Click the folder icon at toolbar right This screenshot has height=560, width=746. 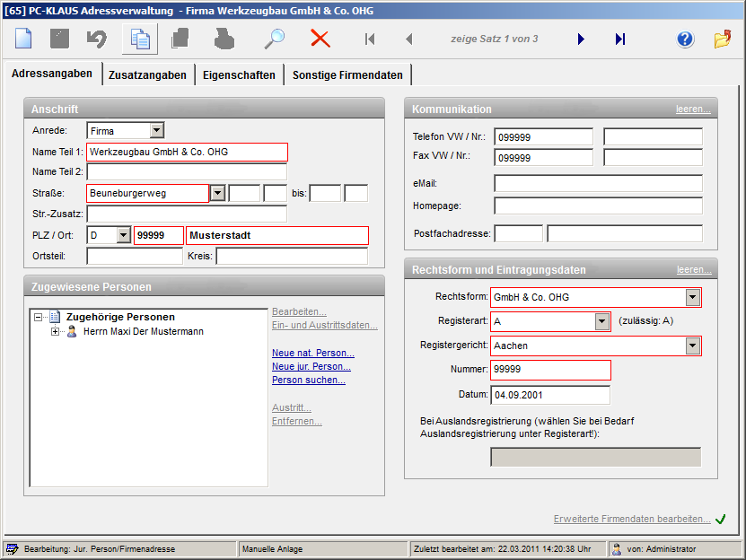[x=723, y=39]
